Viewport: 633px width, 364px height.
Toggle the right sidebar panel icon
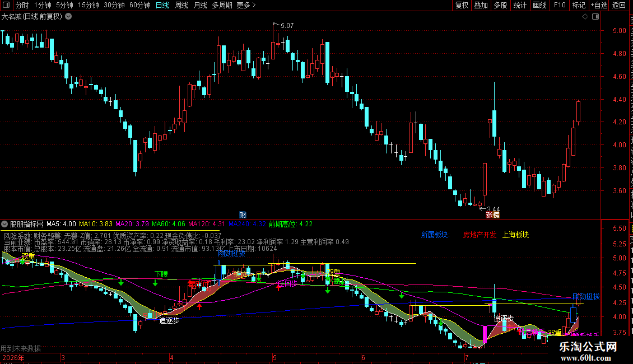pos(595,17)
